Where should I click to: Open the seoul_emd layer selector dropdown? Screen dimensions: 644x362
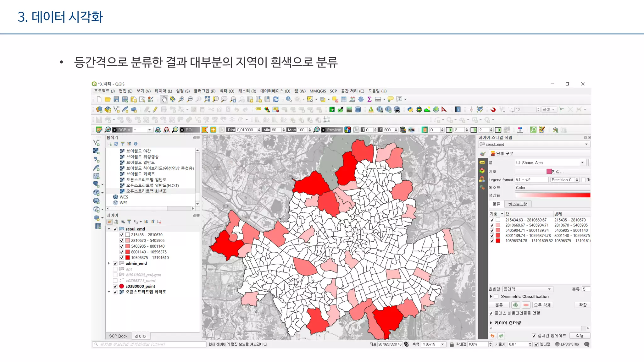coord(534,145)
